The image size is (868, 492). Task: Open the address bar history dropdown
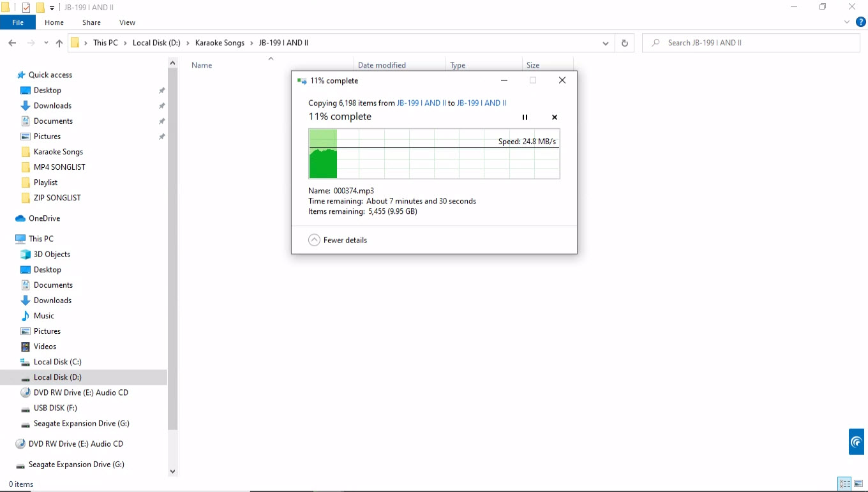[x=605, y=43]
